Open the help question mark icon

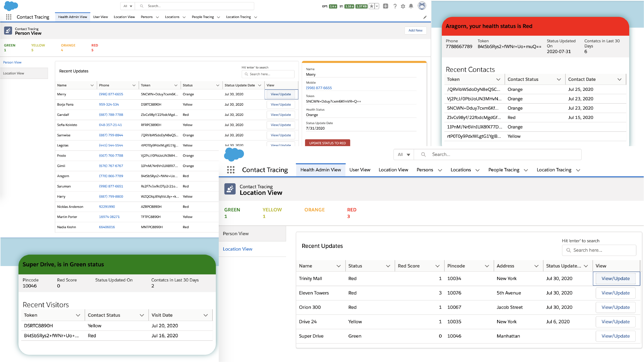pos(395,6)
